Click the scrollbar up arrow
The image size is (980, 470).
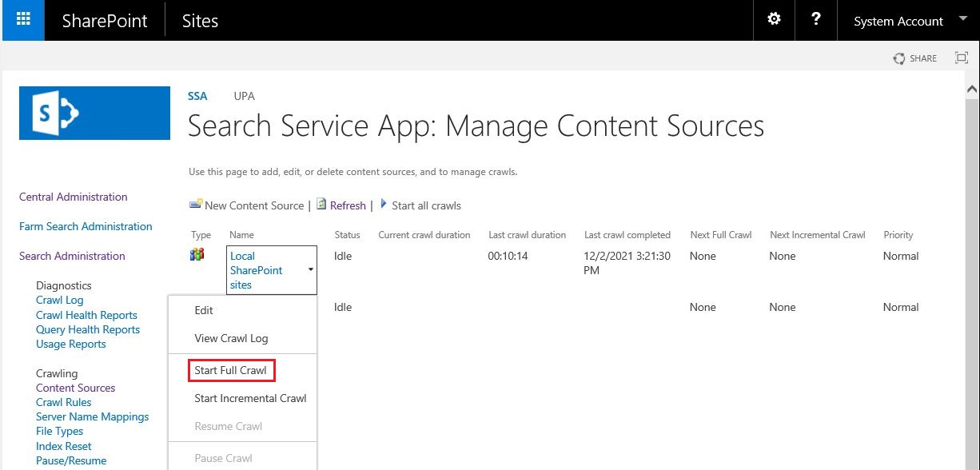pyautogui.click(x=972, y=88)
